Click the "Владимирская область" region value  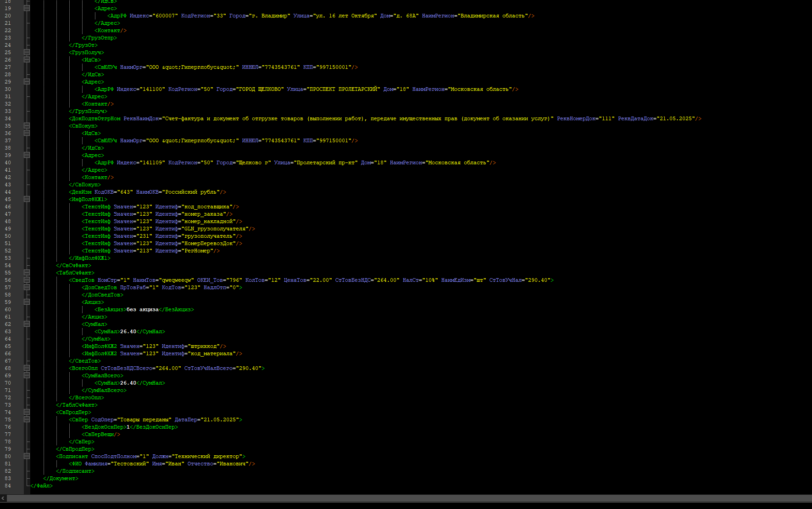[493, 16]
